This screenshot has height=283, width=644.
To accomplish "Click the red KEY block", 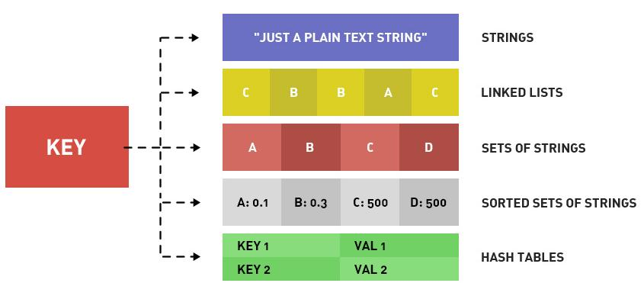I will click(67, 147).
